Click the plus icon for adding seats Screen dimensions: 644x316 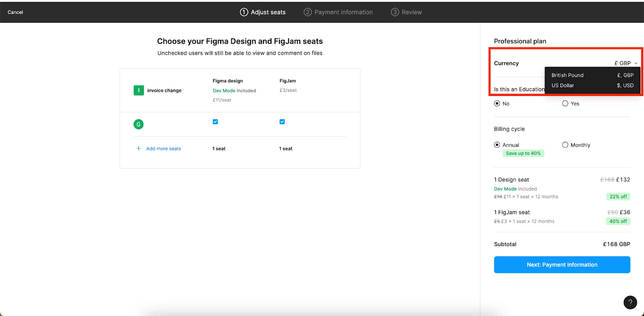coord(138,149)
